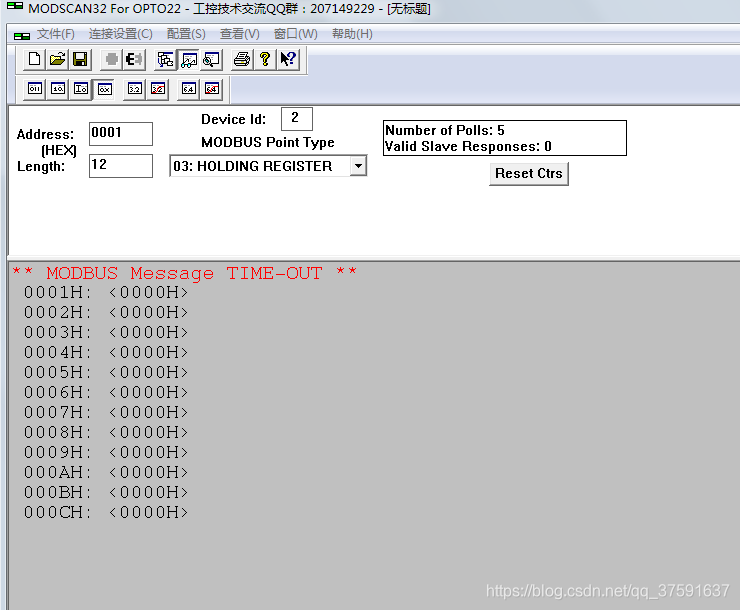This screenshot has height=610, width=740.
Task: Open the 窗口(W) menu
Action: pyautogui.click(x=295, y=34)
